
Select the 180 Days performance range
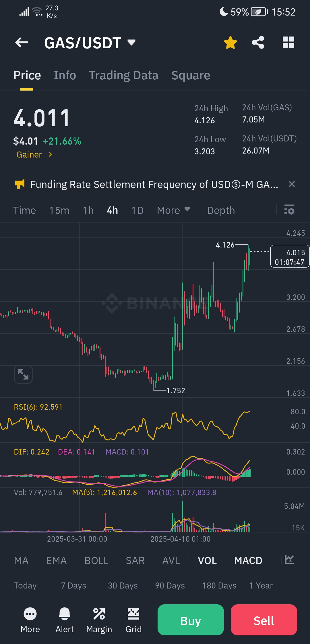[x=219, y=586]
